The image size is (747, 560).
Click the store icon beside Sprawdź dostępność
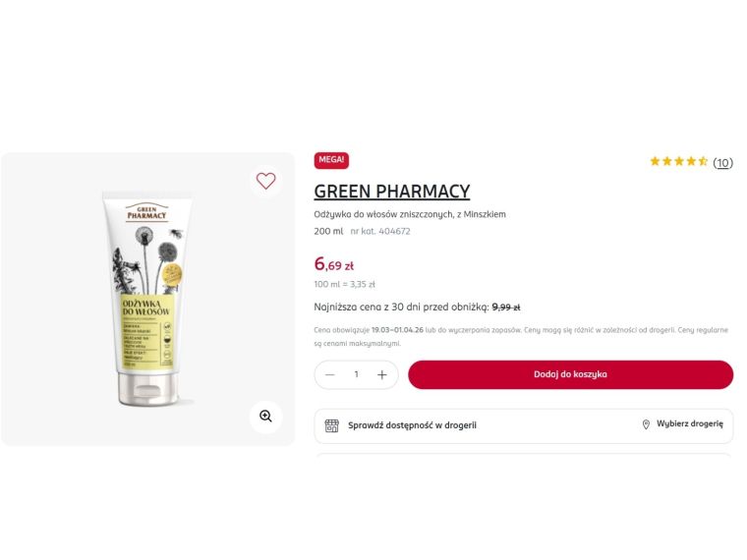tap(331, 425)
